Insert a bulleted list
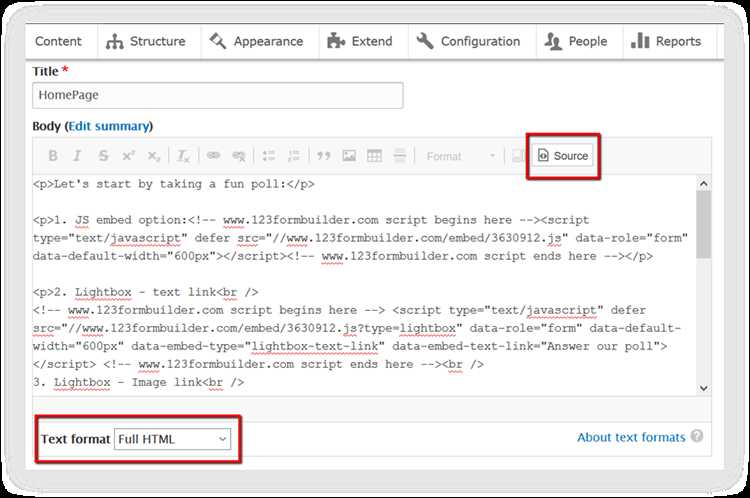 [269, 156]
